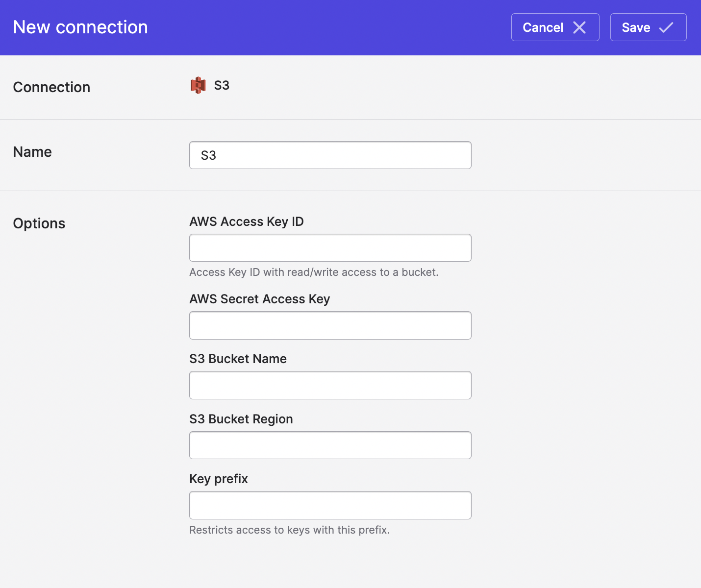This screenshot has width=701, height=588.
Task: Click the hint 'Restricts access to keys with this prefix.'
Action: pyautogui.click(x=290, y=530)
